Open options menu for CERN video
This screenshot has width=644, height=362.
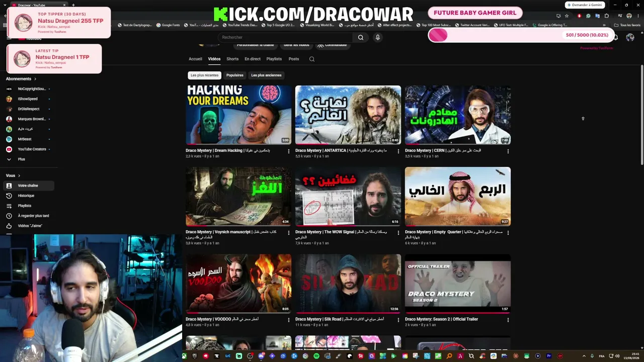tap(508, 151)
